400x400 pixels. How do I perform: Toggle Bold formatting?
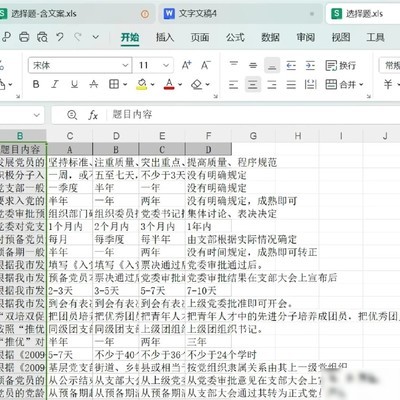(x=36, y=84)
